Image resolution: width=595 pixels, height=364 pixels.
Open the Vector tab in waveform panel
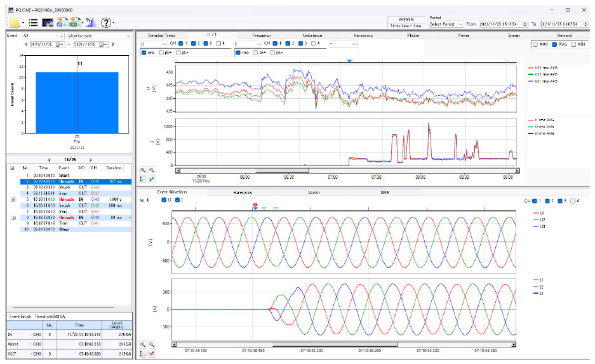(314, 192)
